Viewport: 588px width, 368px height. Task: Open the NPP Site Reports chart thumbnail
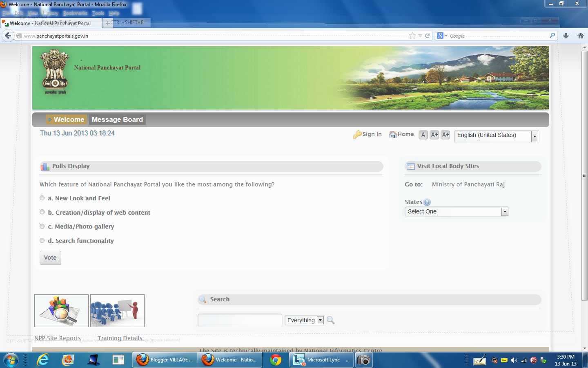click(x=61, y=311)
